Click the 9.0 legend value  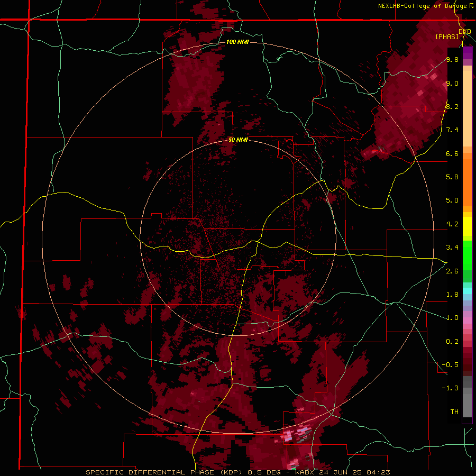tap(452, 83)
